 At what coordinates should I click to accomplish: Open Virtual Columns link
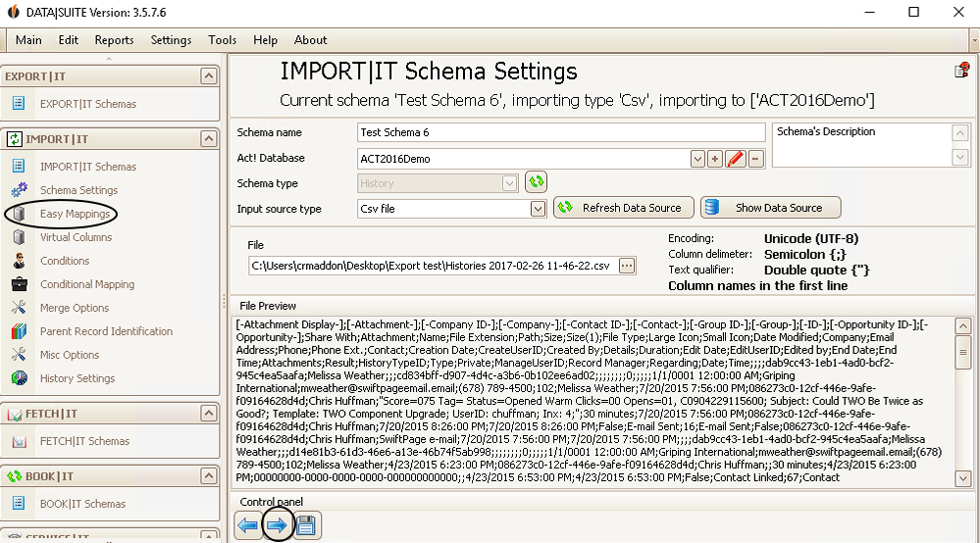[x=77, y=237]
